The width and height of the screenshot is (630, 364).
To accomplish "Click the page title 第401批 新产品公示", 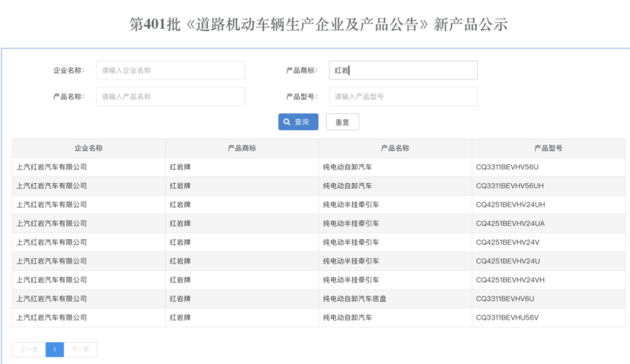I will [318, 24].
